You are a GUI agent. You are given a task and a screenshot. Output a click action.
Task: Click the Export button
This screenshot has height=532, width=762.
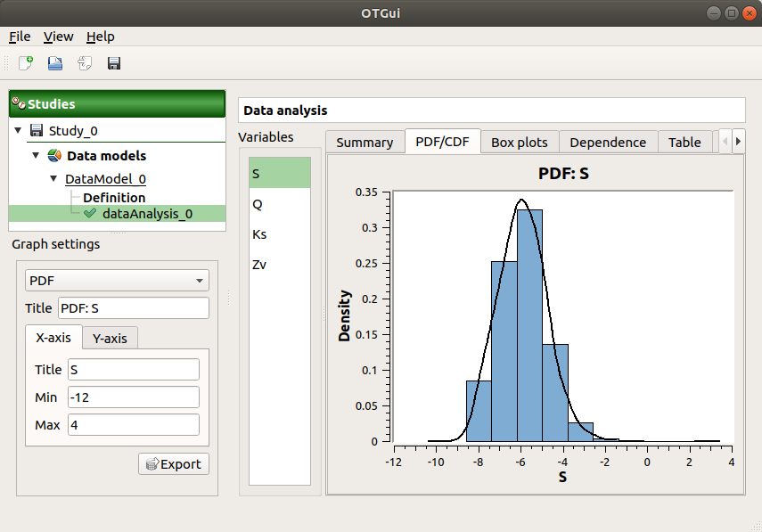point(173,463)
